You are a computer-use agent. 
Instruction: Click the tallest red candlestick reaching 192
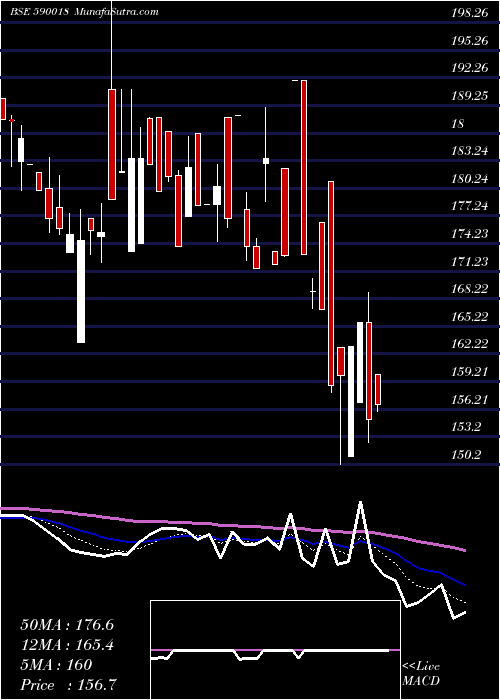304,167
